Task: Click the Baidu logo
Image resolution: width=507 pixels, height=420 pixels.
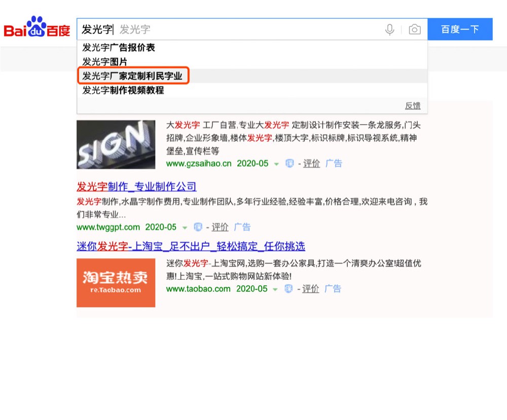Action: (x=37, y=27)
